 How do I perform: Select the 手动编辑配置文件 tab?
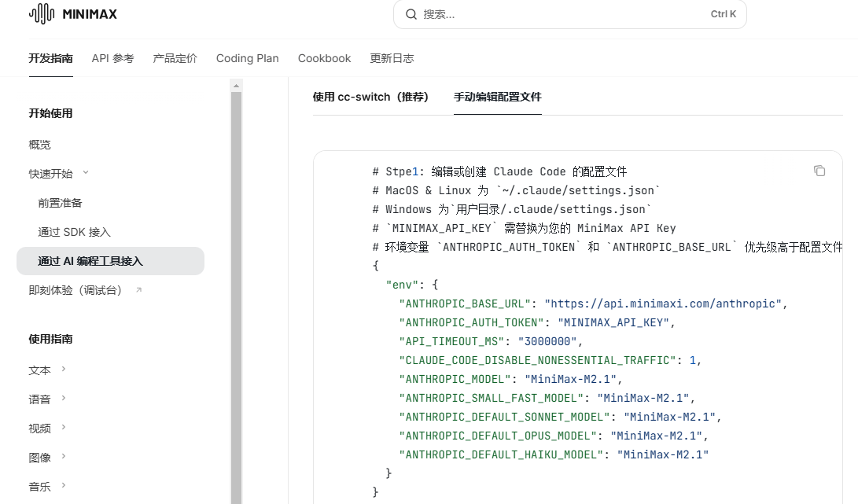tap(498, 97)
